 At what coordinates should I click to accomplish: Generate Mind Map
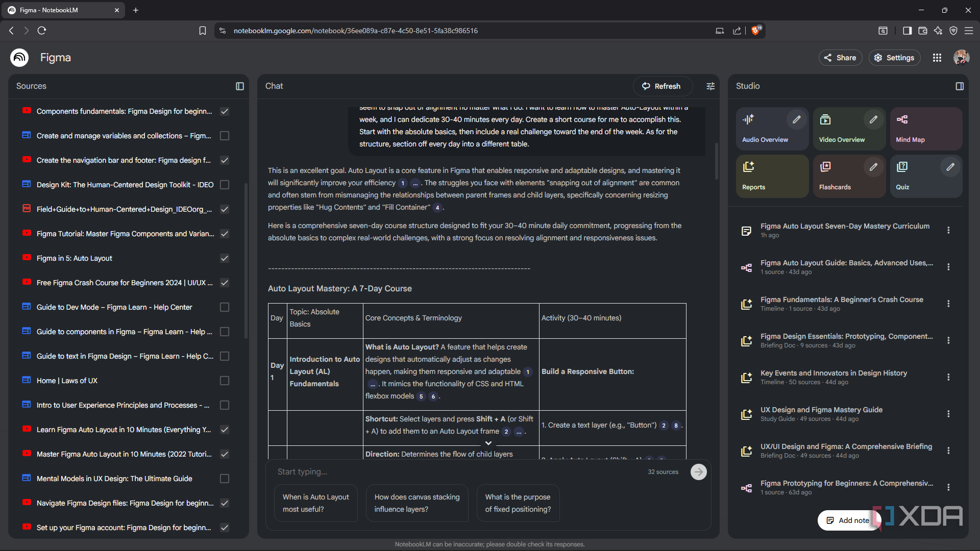(x=926, y=129)
